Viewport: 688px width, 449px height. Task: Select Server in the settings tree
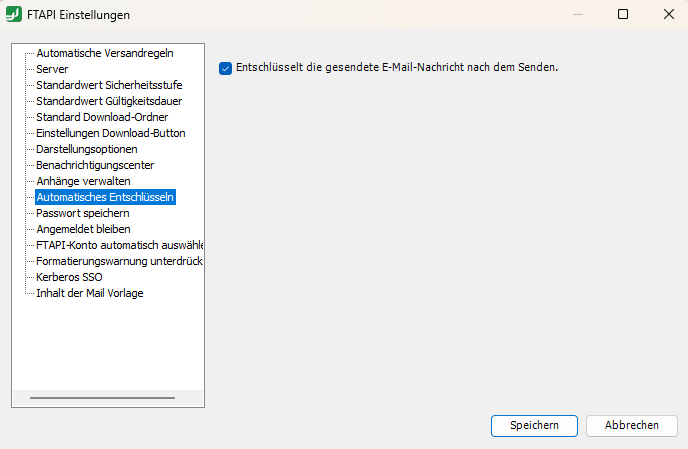[x=52, y=69]
